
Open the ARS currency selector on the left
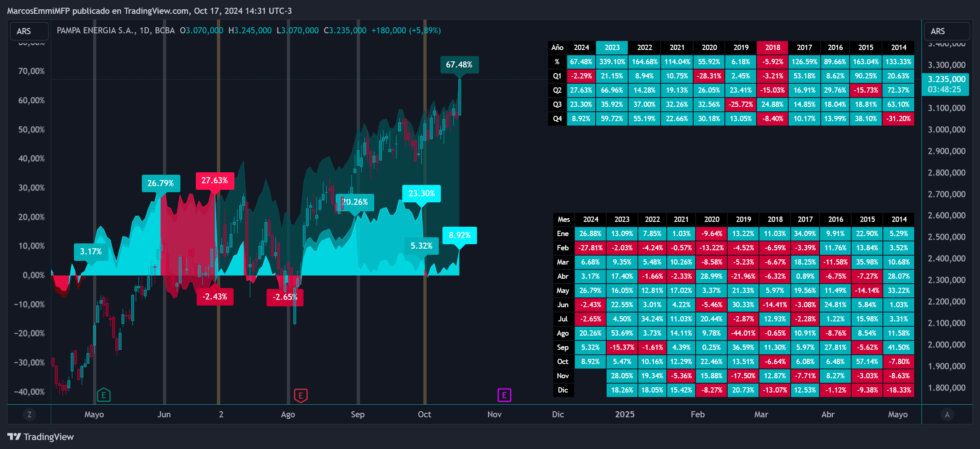coord(29,31)
